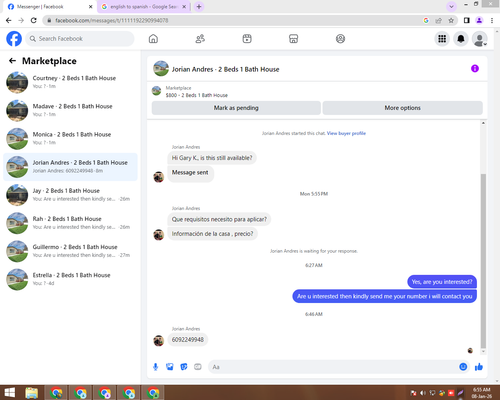This screenshot has width=500, height=400.
Task: Open the Monica 2 Beds 1 Bath House chat
Action: (70, 139)
